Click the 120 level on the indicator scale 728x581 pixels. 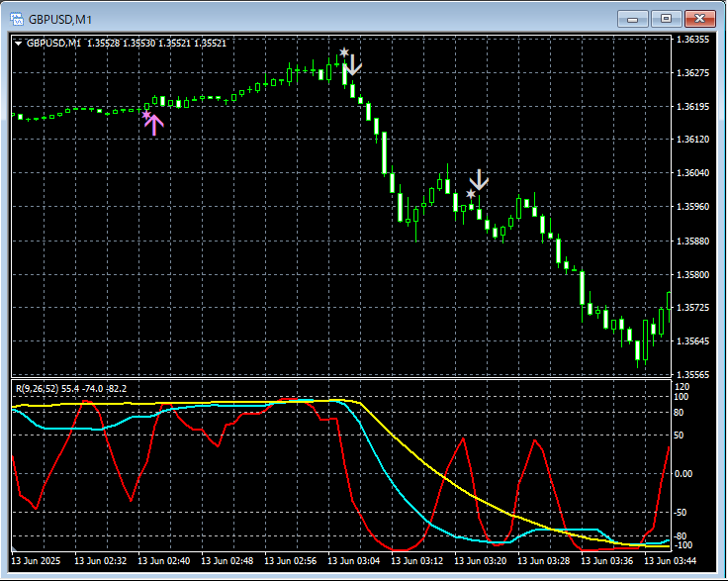point(680,385)
